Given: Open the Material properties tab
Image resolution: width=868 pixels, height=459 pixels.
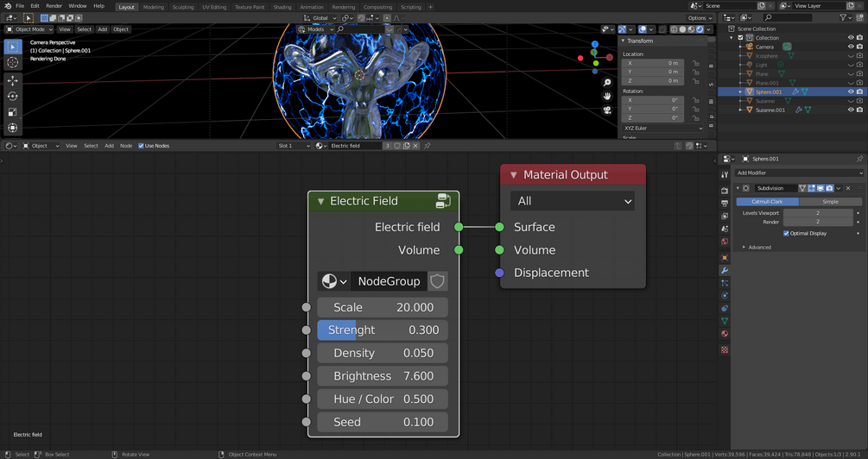Looking at the screenshot, I should pos(725,334).
